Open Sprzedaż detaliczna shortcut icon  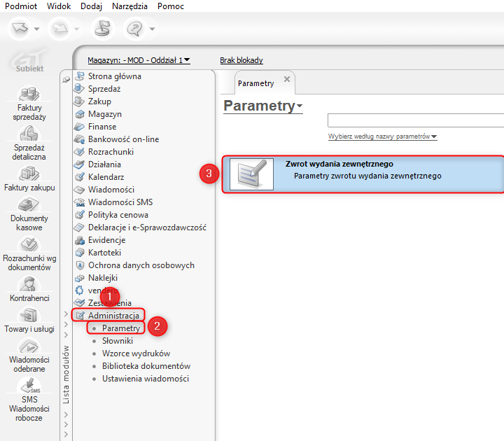(x=29, y=134)
